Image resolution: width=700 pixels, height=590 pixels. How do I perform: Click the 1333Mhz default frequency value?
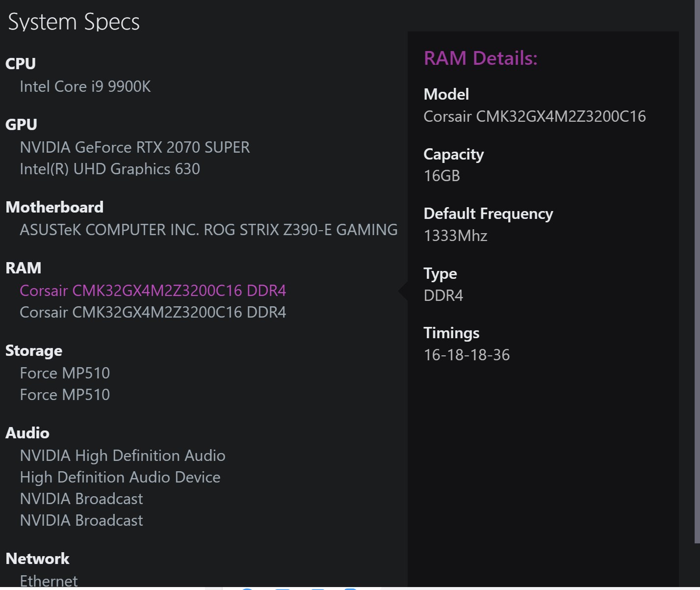455,236
